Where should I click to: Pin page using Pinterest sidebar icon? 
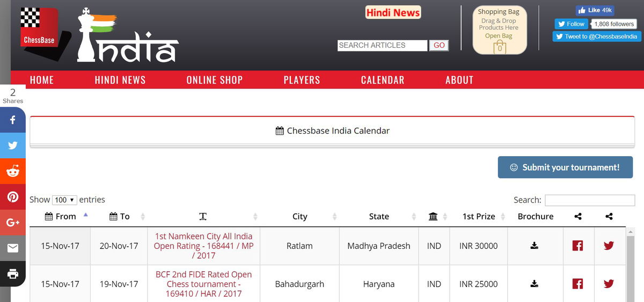click(x=13, y=197)
